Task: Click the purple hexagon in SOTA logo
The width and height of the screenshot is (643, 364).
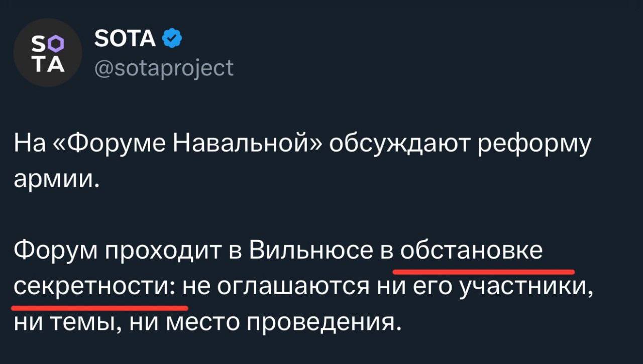Action: [56, 44]
